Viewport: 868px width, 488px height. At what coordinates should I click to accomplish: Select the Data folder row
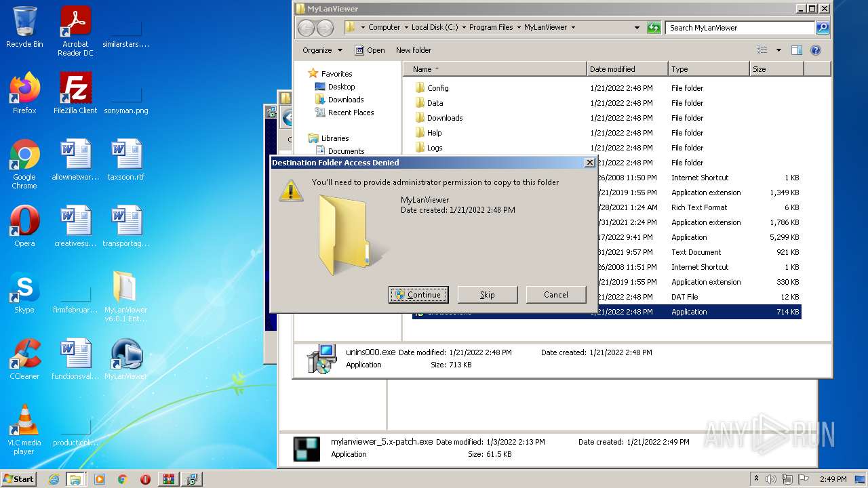(607, 103)
